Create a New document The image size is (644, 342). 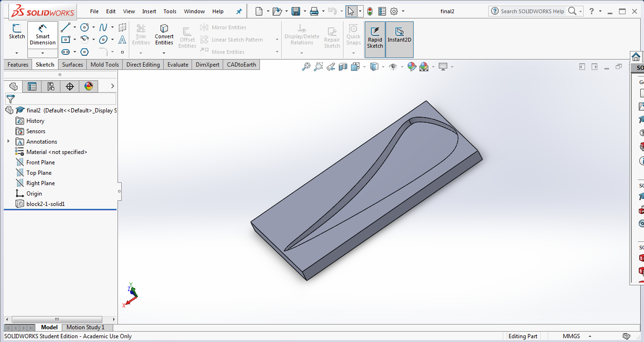pos(259,11)
